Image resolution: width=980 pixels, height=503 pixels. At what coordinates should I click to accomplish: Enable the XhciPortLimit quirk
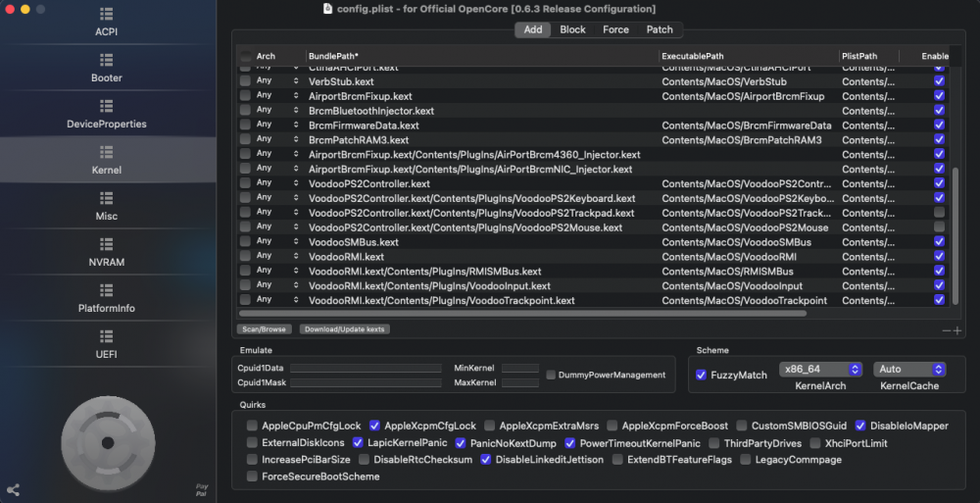[x=815, y=443]
